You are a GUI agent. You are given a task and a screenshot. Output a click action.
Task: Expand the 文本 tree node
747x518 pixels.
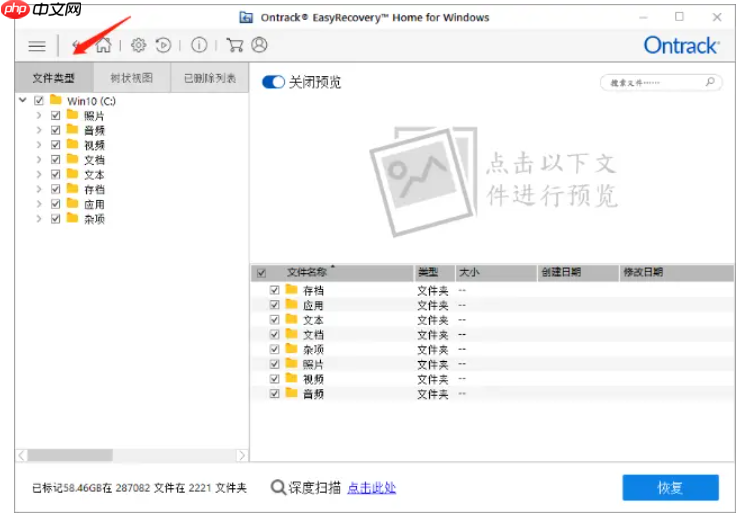click(39, 174)
